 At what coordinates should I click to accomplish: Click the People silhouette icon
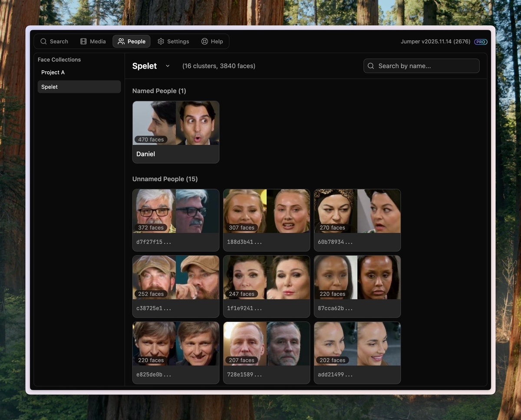coord(120,41)
